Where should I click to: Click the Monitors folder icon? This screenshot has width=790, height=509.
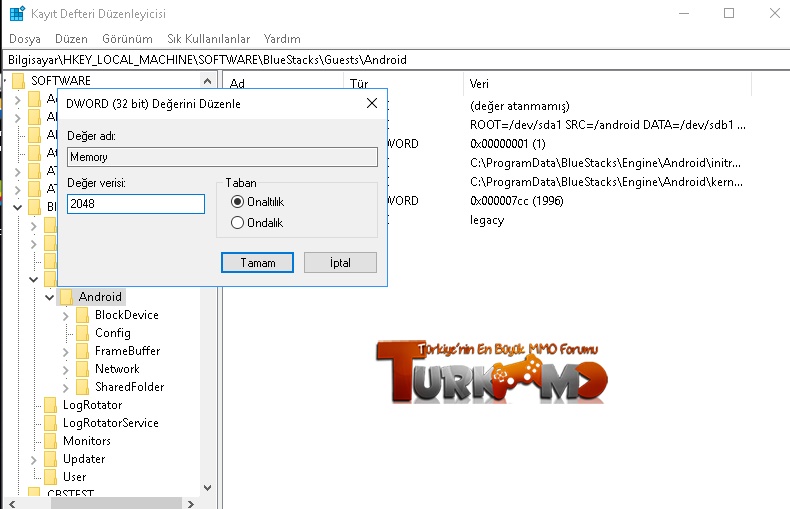51,441
